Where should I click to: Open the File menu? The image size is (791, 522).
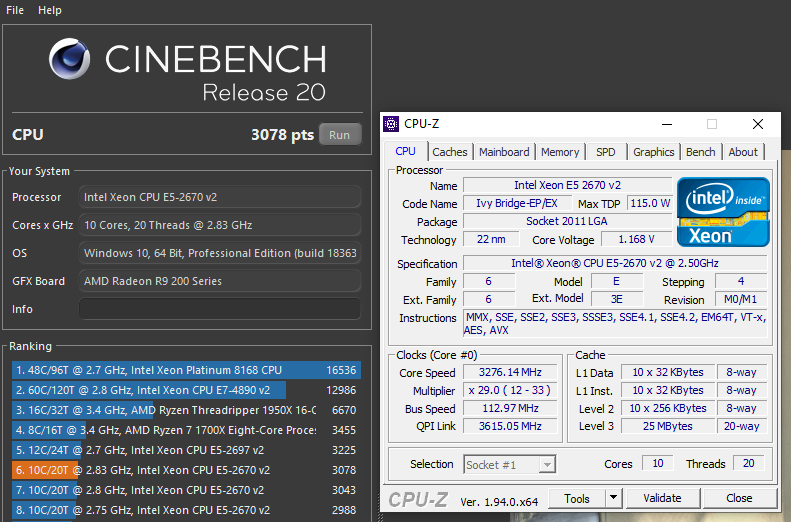tap(15, 10)
